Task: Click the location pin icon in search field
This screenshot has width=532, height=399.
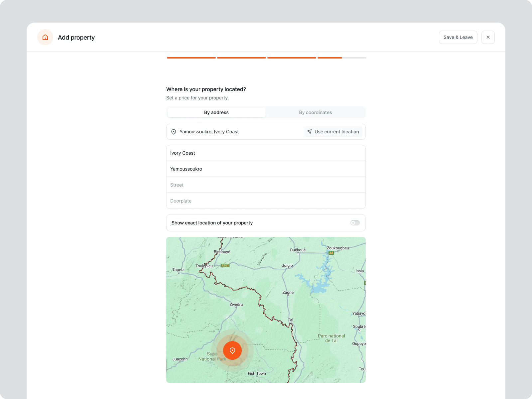Action: (x=174, y=132)
